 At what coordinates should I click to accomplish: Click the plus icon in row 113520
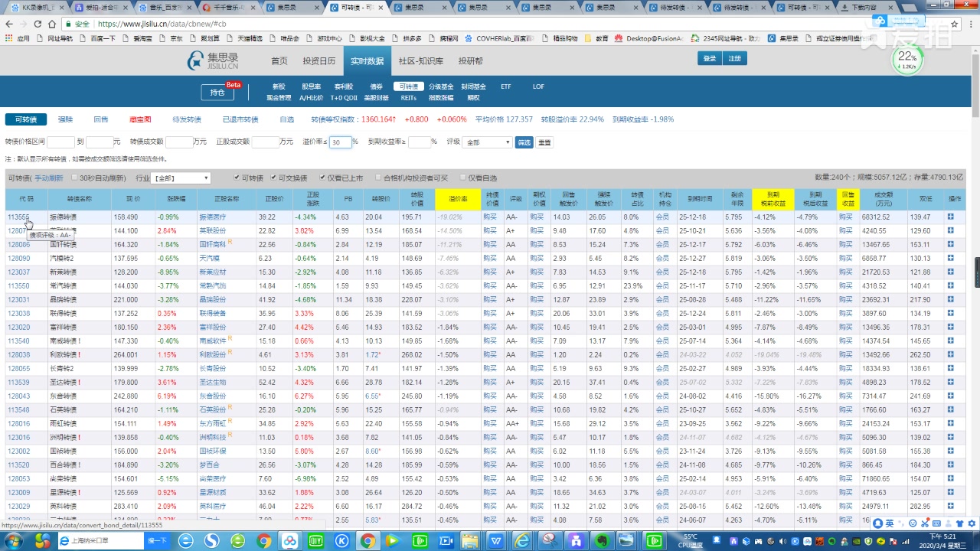pos(950,465)
